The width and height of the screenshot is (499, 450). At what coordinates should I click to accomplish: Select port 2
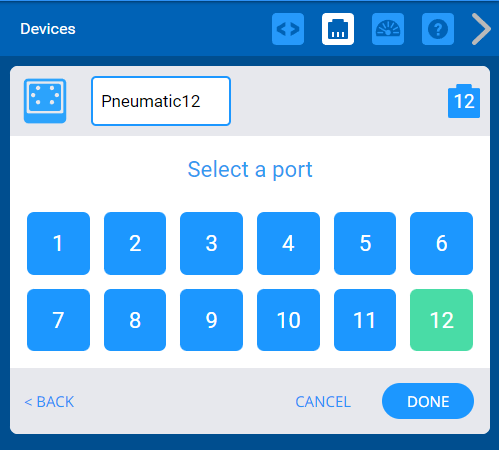point(135,243)
